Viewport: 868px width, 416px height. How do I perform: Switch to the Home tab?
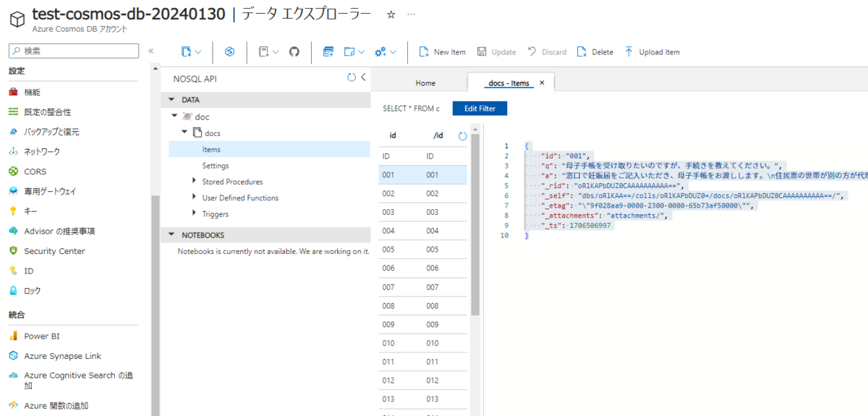point(425,83)
